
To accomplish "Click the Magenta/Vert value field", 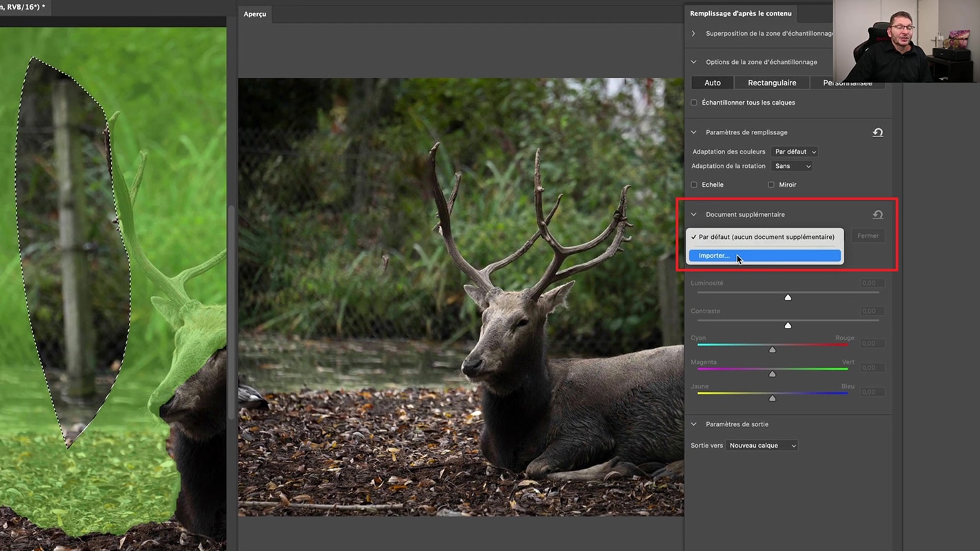I will tap(872, 368).
